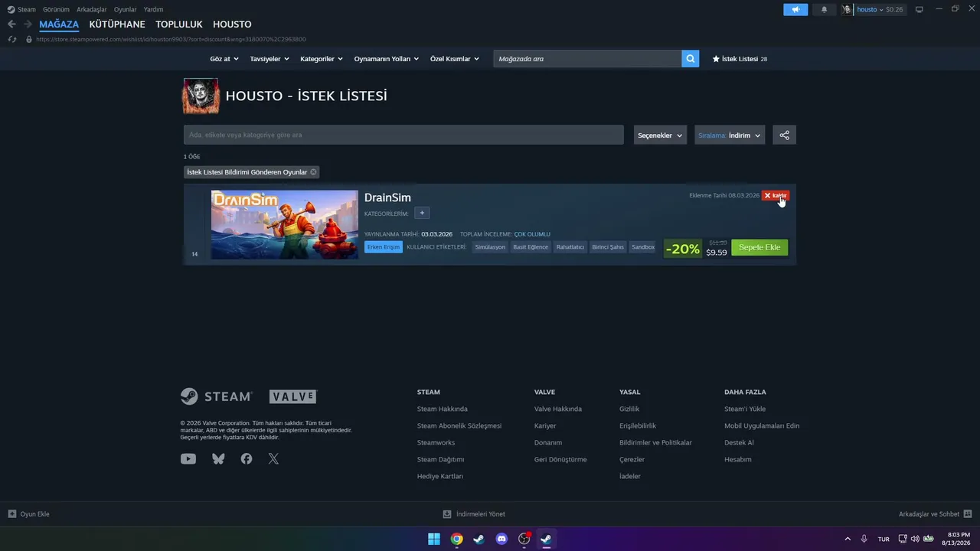Click the Erken Erişim tag
The height and width of the screenshot is (551, 980).
tap(384, 247)
